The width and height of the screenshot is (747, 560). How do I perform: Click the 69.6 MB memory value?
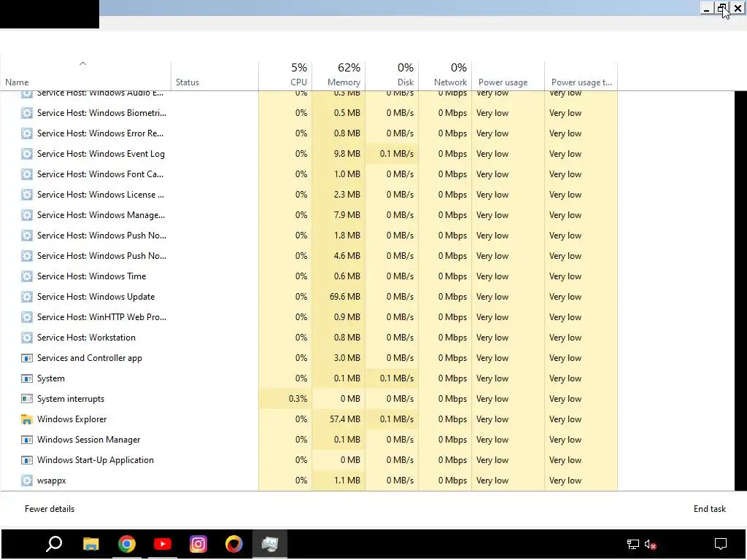(345, 297)
